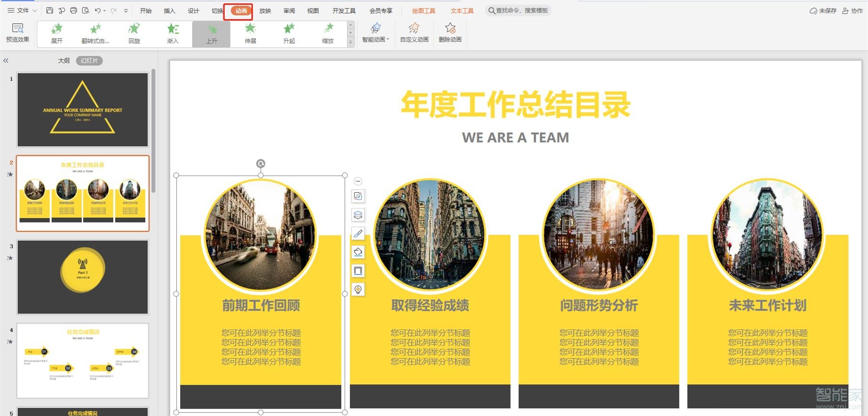Viewport: 868px width, 416px height.
Task: Collapse the slide thumbnail panel
Action: click(x=6, y=61)
